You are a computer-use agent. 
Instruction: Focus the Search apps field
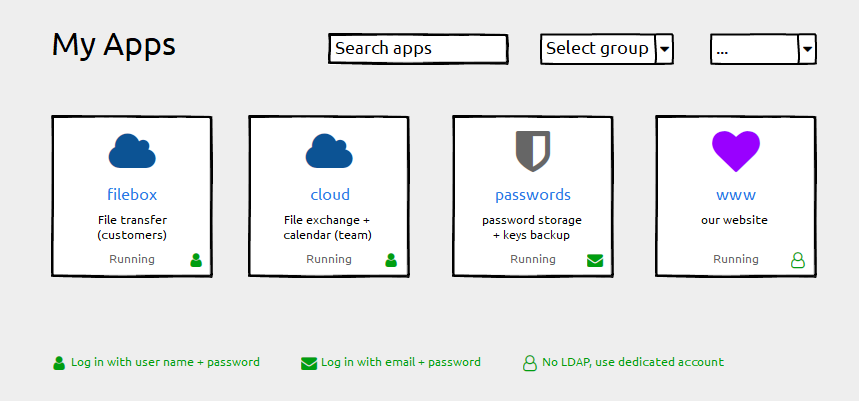[418, 49]
